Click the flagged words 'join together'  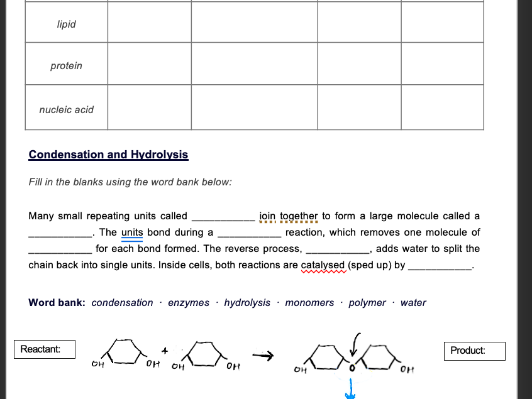[289, 216]
